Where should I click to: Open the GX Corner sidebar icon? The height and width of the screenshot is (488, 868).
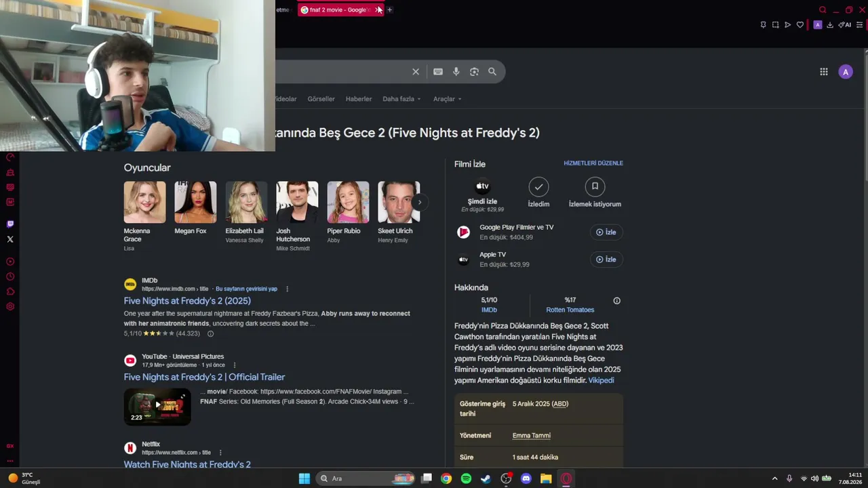pos(10,446)
